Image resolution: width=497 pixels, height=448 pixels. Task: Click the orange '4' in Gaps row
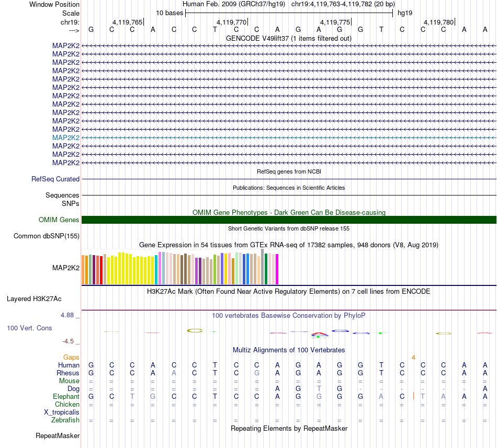pyautogui.click(x=413, y=358)
